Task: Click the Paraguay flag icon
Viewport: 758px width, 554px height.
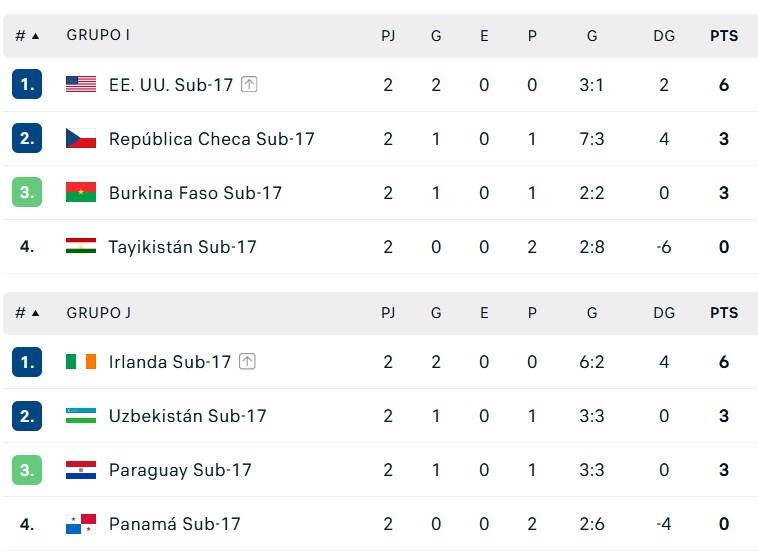Action: (x=81, y=470)
